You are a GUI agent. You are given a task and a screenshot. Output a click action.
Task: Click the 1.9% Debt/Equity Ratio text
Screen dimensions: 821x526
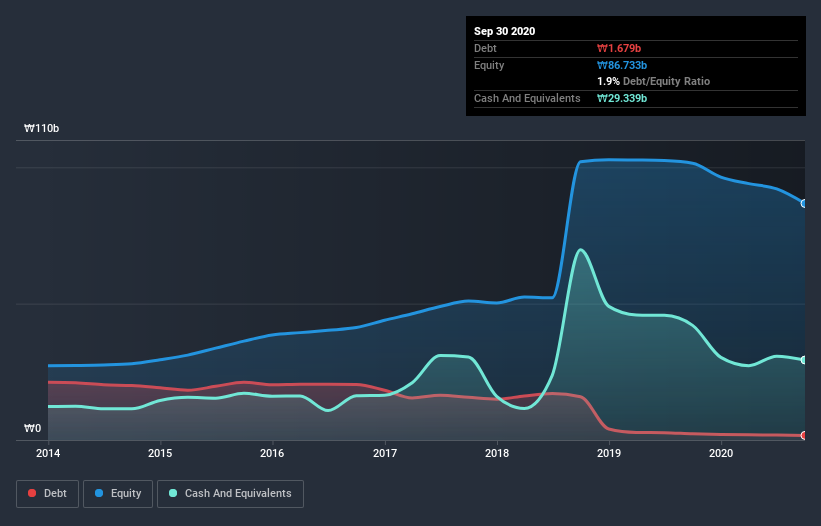pos(653,81)
